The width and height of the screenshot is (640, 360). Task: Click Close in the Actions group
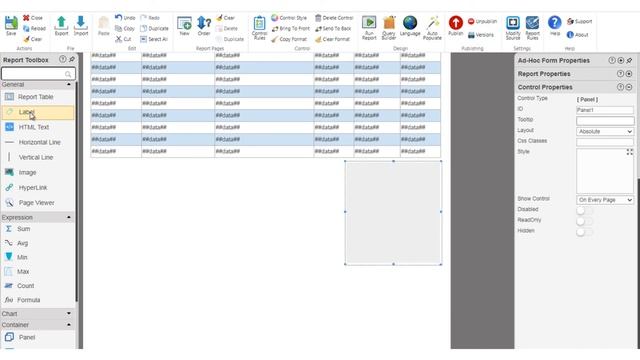33,18
